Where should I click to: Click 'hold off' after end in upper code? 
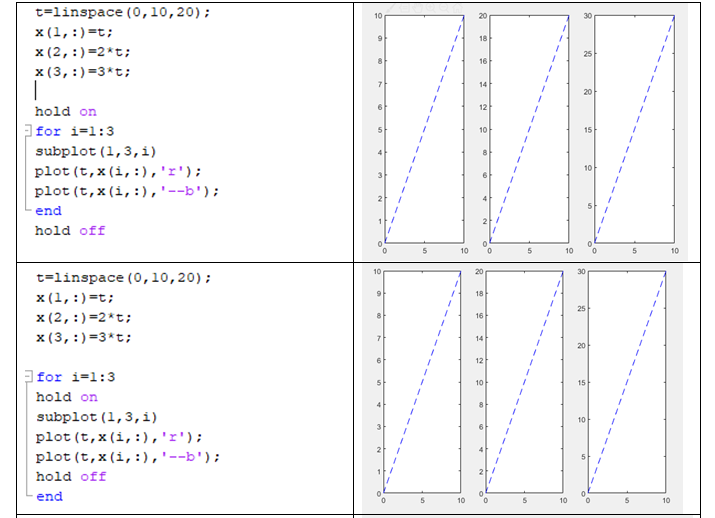(x=70, y=231)
